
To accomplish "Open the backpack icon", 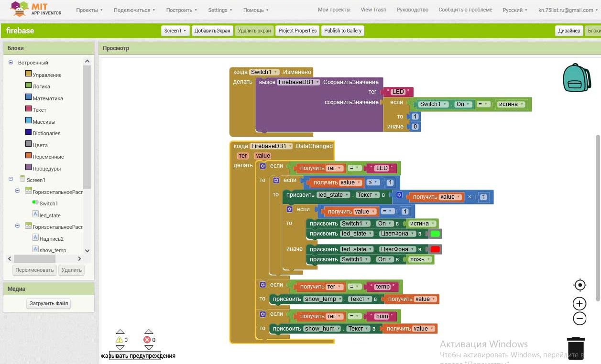I will tap(577, 77).
